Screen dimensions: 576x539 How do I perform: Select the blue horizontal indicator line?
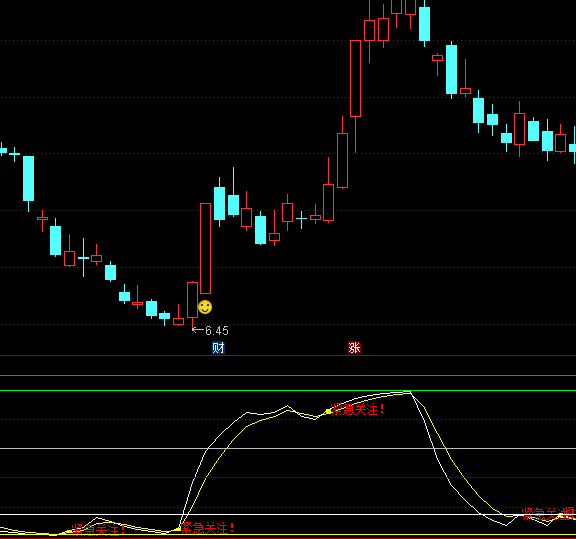[288, 477]
